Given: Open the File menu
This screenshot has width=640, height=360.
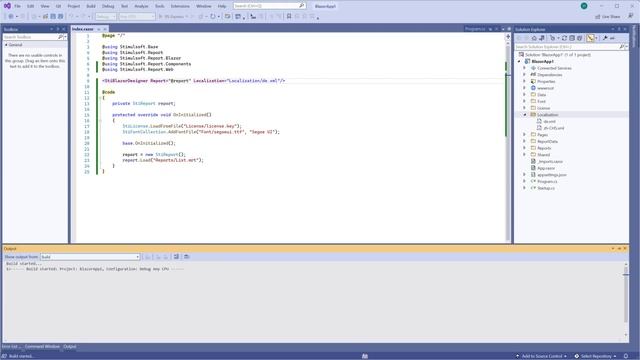Looking at the screenshot, I should tap(17, 6).
